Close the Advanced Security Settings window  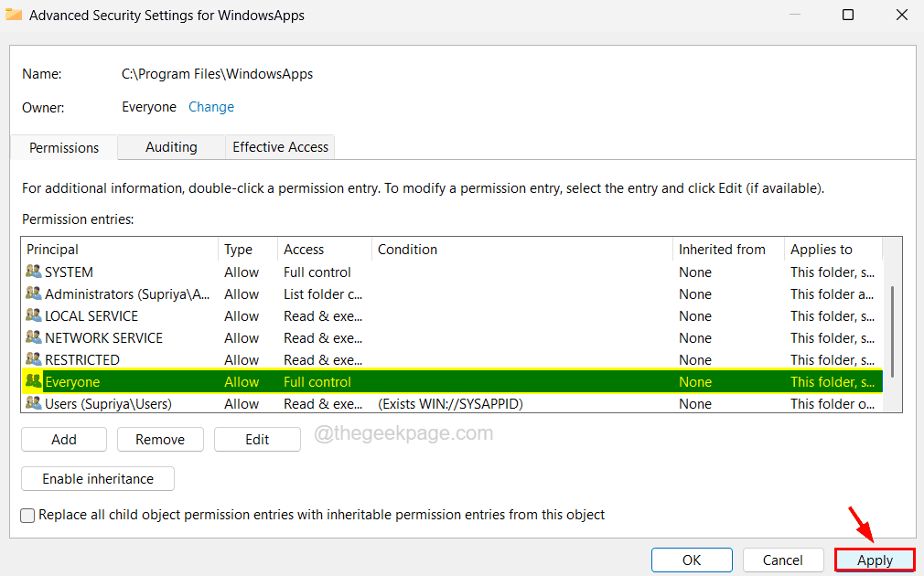[902, 15]
